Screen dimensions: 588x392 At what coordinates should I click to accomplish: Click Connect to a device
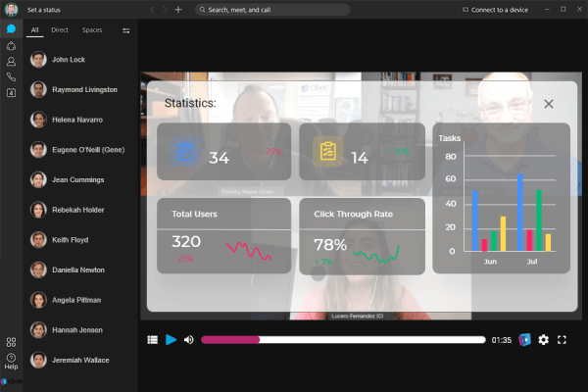pos(495,10)
